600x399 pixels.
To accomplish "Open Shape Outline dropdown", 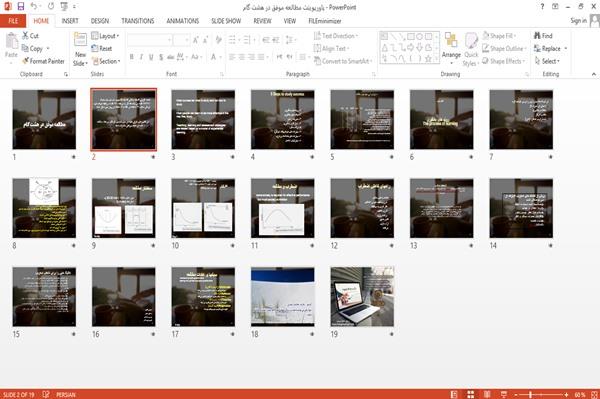I will click(504, 49).
